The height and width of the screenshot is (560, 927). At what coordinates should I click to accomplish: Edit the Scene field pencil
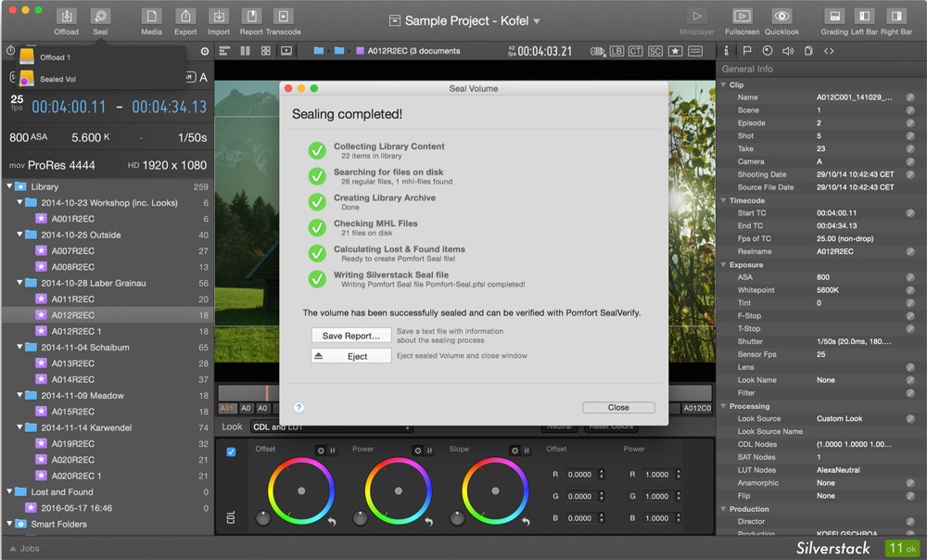click(x=910, y=110)
